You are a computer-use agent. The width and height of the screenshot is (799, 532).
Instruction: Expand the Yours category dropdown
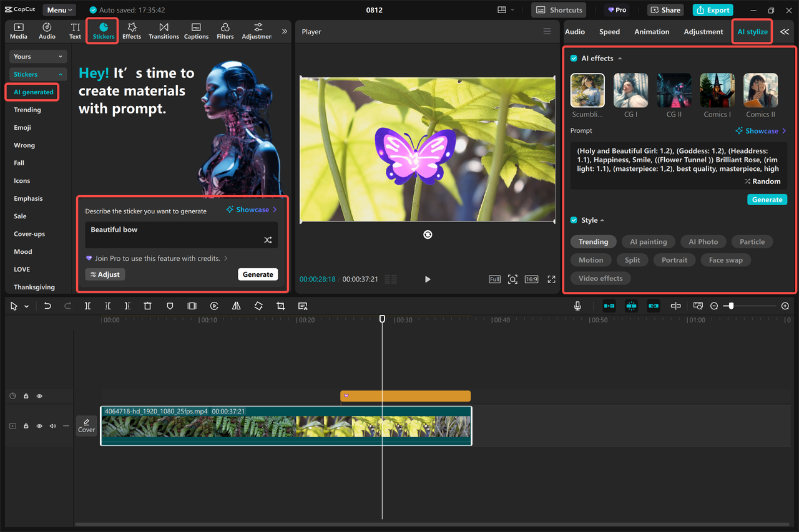click(x=38, y=57)
